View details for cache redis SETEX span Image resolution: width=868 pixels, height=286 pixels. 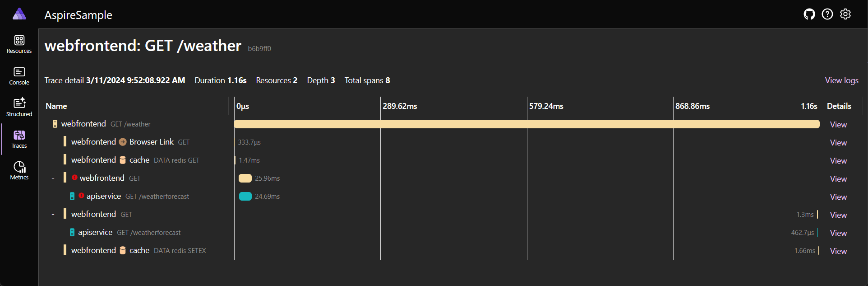(838, 251)
